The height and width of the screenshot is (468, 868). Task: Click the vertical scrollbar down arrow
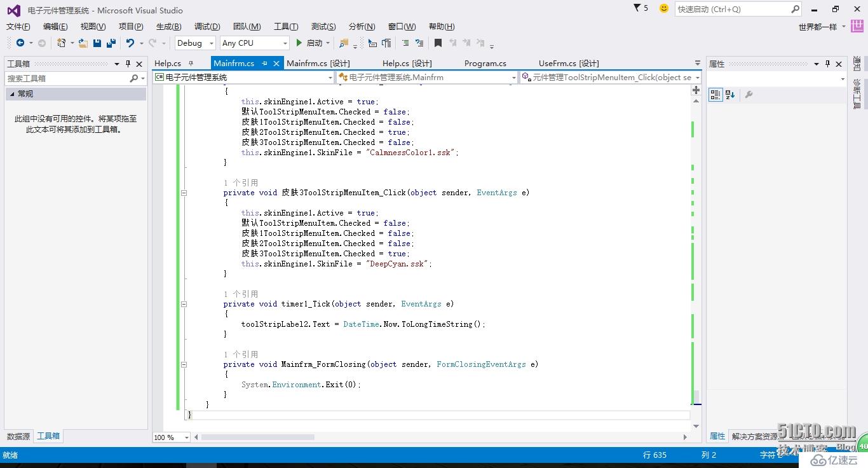click(696, 426)
